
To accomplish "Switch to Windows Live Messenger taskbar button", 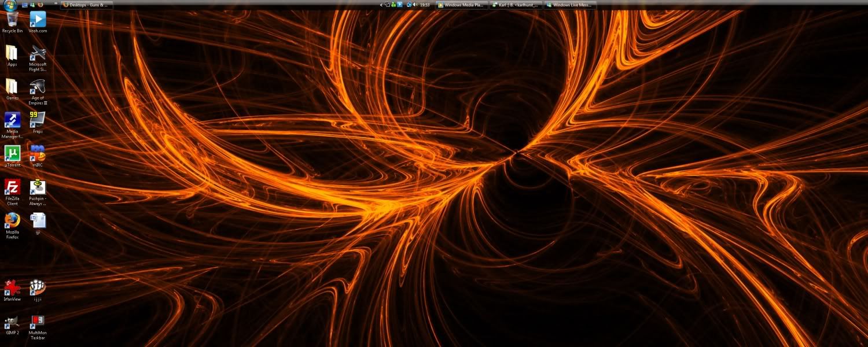I will coord(570,5).
